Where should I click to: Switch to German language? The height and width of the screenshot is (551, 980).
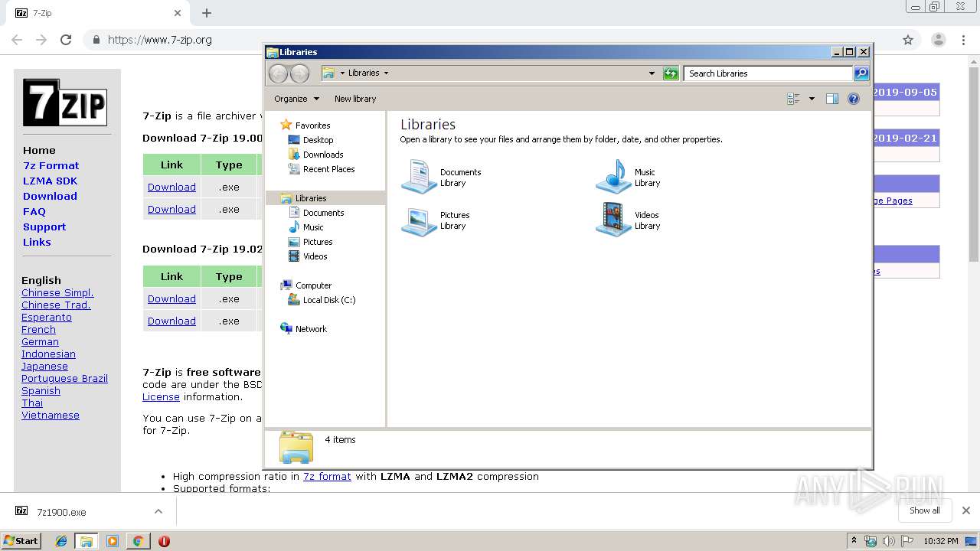tap(40, 342)
